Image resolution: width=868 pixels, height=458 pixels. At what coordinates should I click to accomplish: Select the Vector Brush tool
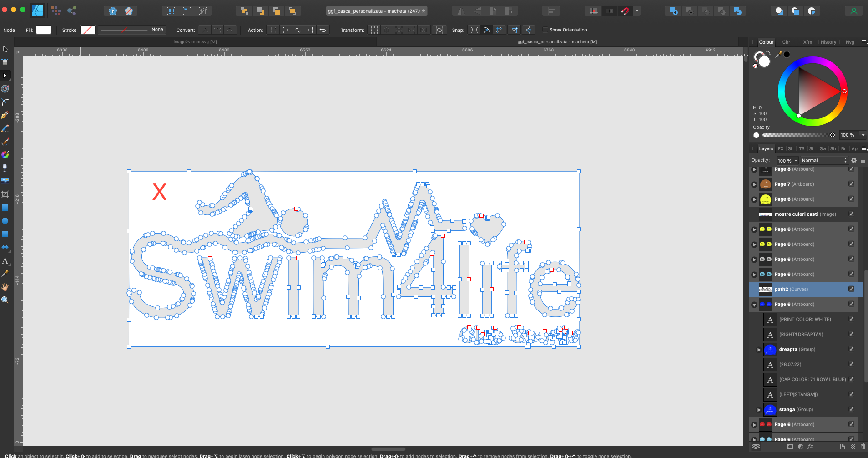tap(5, 142)
